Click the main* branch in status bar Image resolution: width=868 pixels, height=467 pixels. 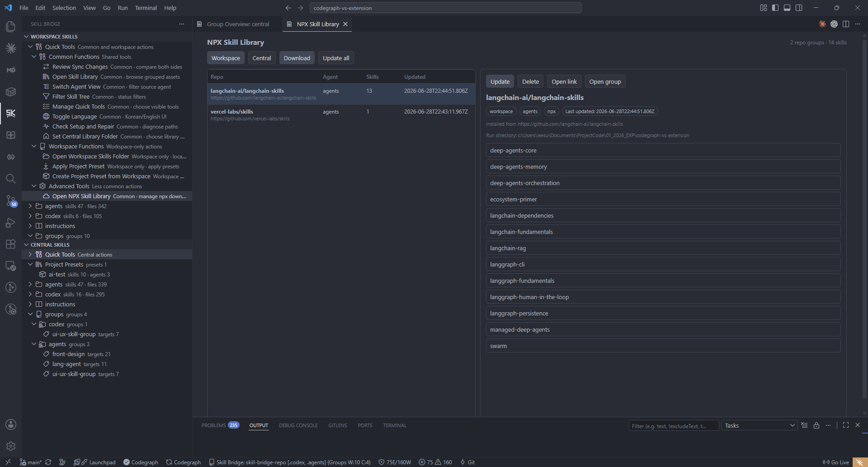coord(31,462)
